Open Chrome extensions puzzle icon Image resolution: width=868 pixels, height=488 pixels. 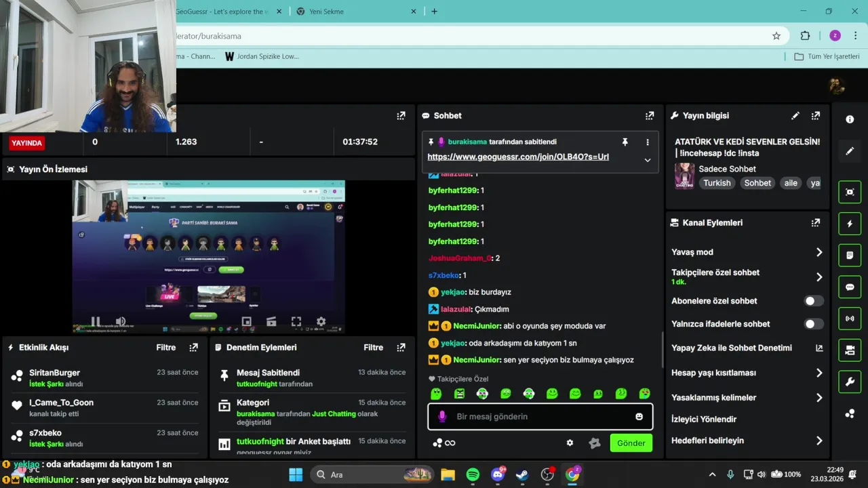pos(806,36)
